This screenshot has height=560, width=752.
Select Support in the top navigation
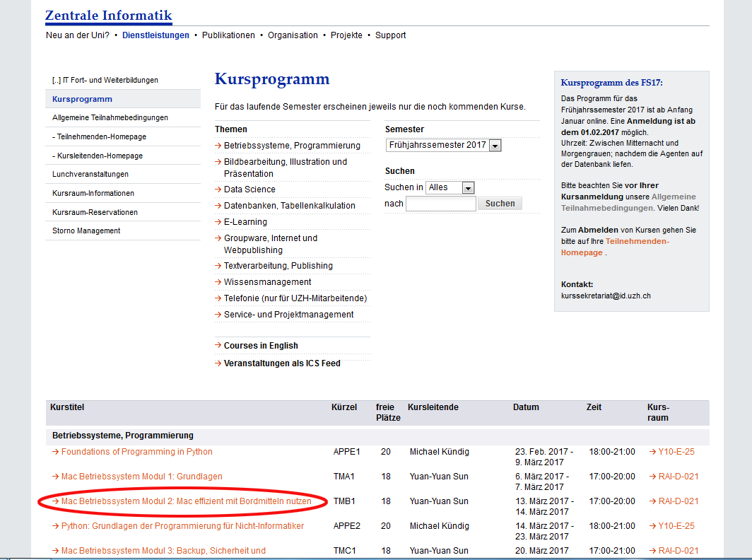[x=390, y=35]
